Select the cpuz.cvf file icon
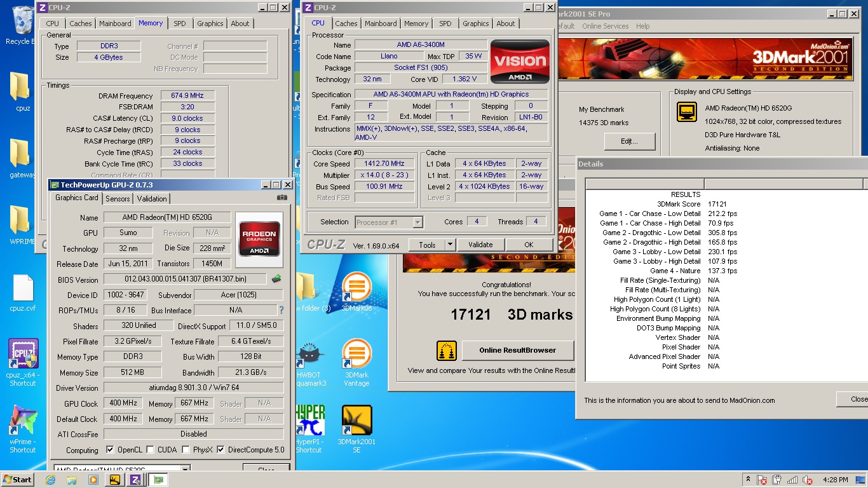The image size is (868, 488). coord(22,292)
